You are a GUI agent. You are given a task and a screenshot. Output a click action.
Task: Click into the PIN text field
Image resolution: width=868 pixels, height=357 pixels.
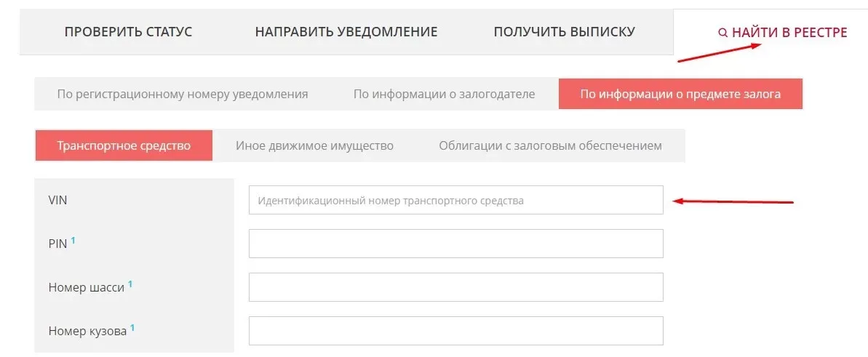(x=455, y=244)
